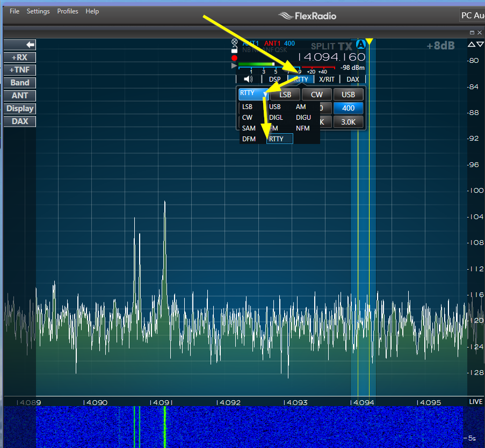Toggle the TX indicator on slice
This screenshot has height=448, width=485.
click(345, 47)
